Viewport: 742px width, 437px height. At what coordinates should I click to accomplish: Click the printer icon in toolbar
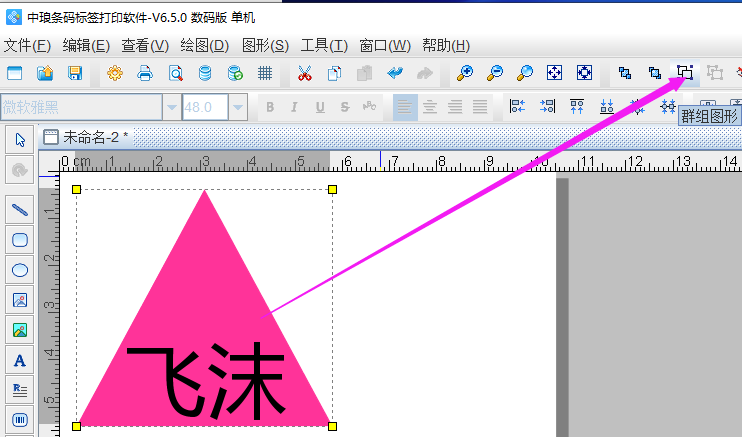pos(145,72)
